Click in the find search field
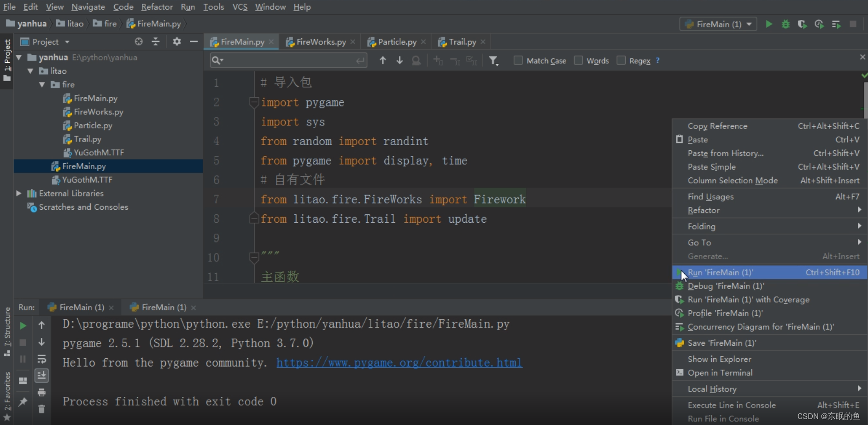This screenshot has height=425, width=868. (288, 60)
